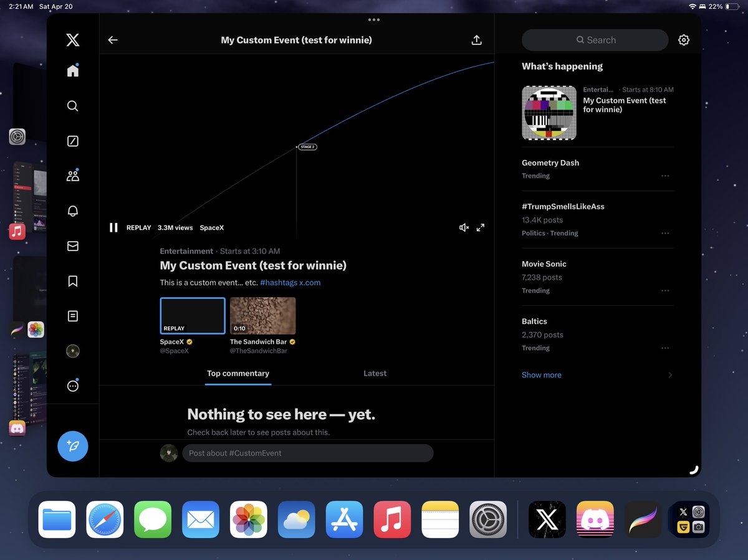Open Mail in the dock
The height and width of the screenshot is (560, 748).
(x=201, y=520)
